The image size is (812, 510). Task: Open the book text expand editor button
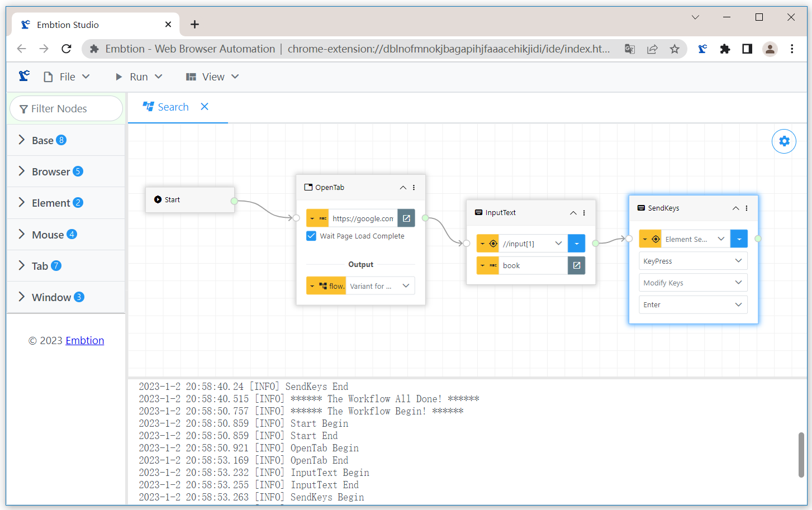click(577, 265)
